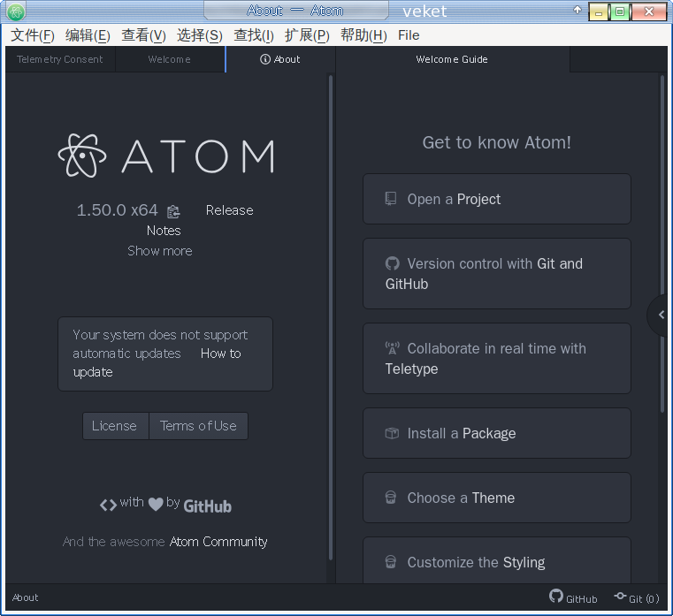Expand Collaborate in real time with Teletype
The width and height of the screenshot is (673, 616).
[x=497, y=359]
